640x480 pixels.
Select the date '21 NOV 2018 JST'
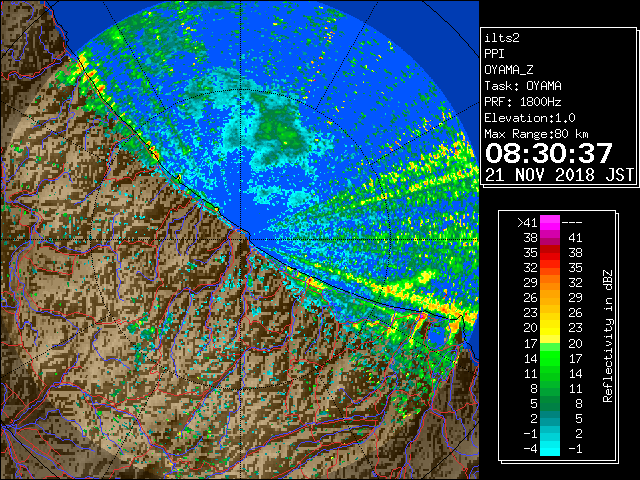[x=559, y=175]
